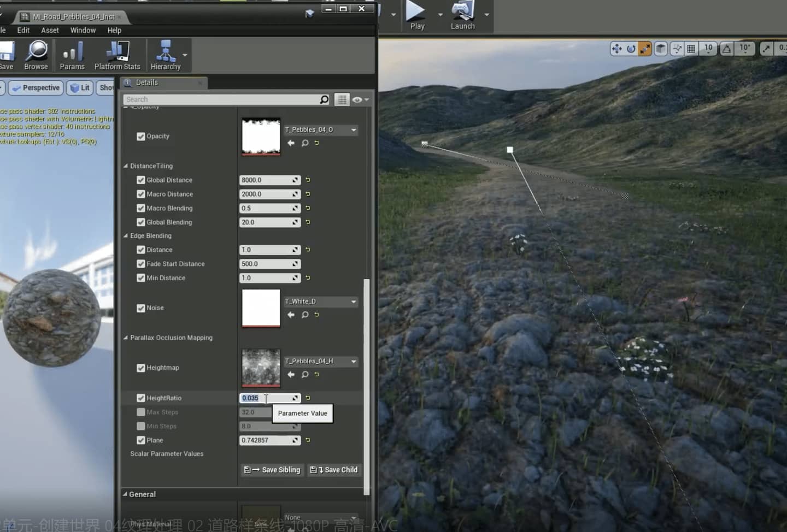The height and width of the screenshot is (532, 787).
Task: Open rotation snap value 10° dropdown
Action: point(745,49)
